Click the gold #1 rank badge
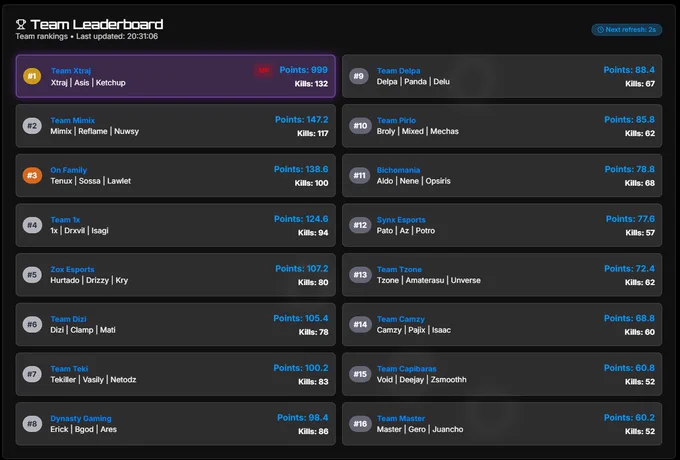 click(x=32, y=76)
